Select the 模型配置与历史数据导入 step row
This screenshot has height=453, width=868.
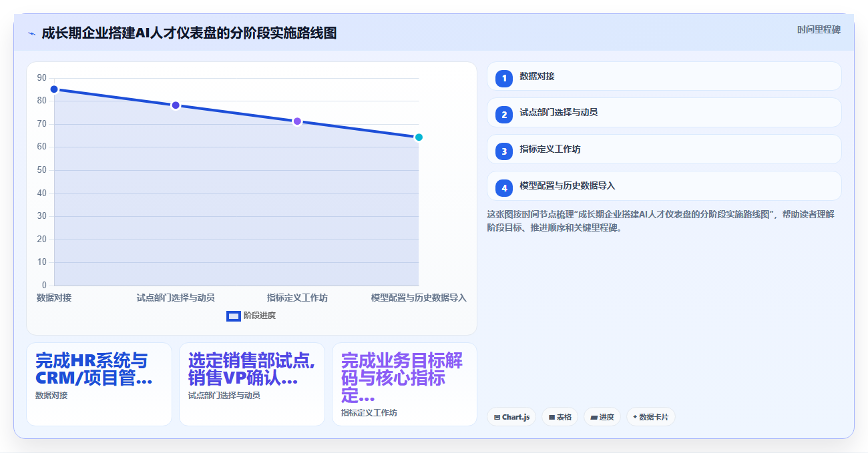click(664, 186)
